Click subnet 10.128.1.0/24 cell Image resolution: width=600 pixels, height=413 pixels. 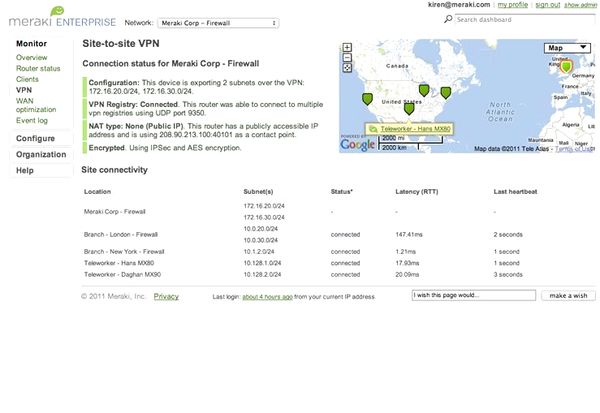[x=262, y=263]
